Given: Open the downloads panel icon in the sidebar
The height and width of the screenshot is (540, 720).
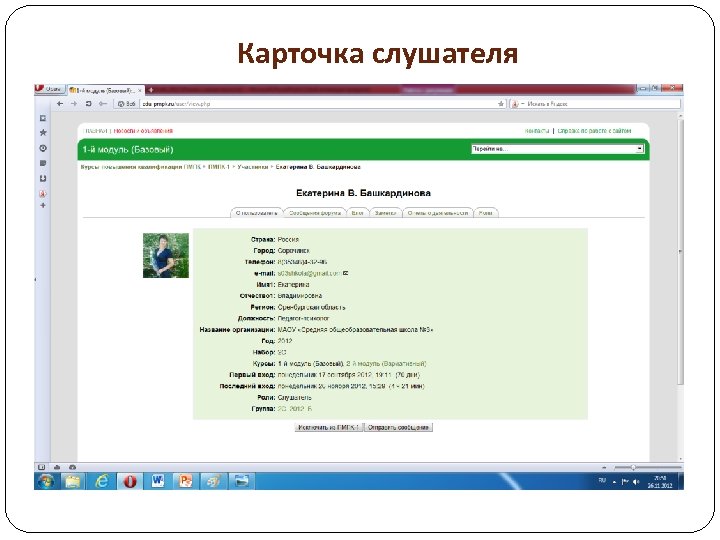Looking at the screenshot, I should (x=43, y=178).
